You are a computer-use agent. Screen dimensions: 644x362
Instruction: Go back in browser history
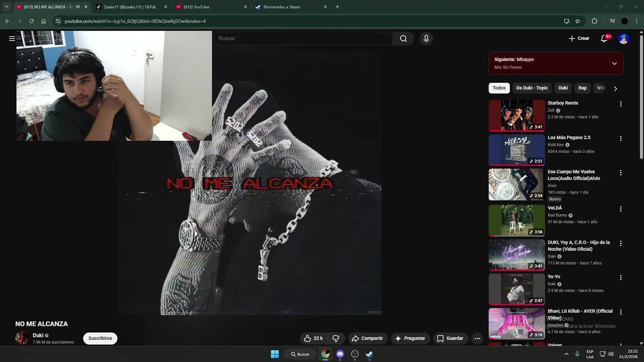(7, 21)
